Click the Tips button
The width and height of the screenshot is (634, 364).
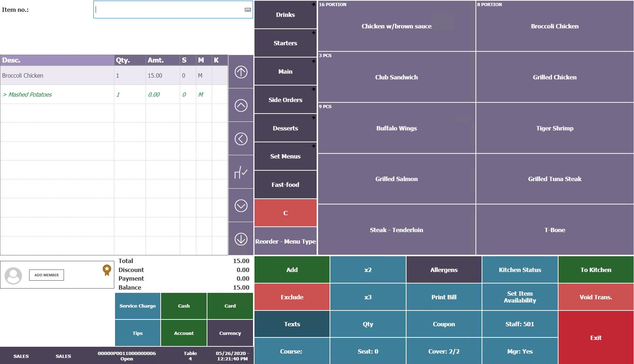(138, 333)
